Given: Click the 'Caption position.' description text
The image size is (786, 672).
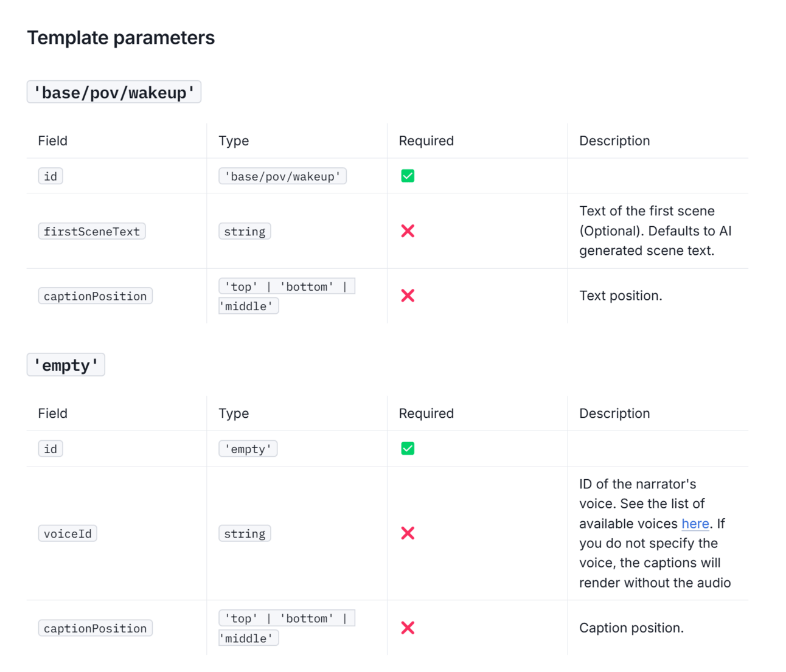Looking at the screenshot, I should pos(631,628).
